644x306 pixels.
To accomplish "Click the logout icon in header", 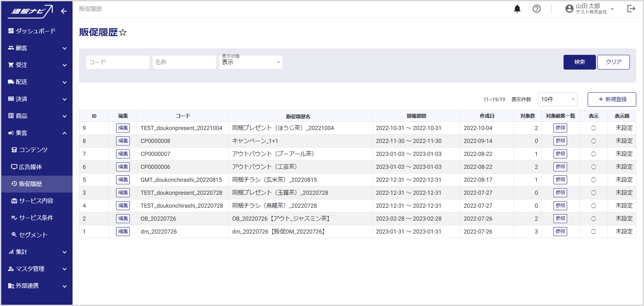I will coord(631,9).
